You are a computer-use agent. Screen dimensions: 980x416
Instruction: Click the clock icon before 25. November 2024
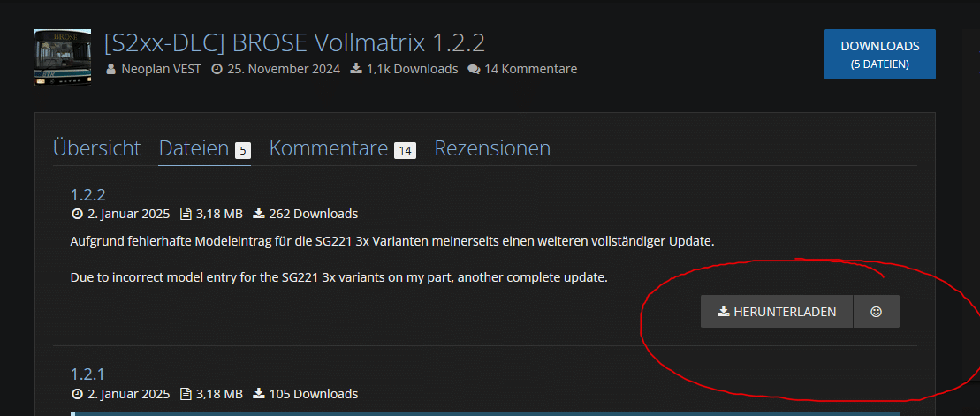217,69
